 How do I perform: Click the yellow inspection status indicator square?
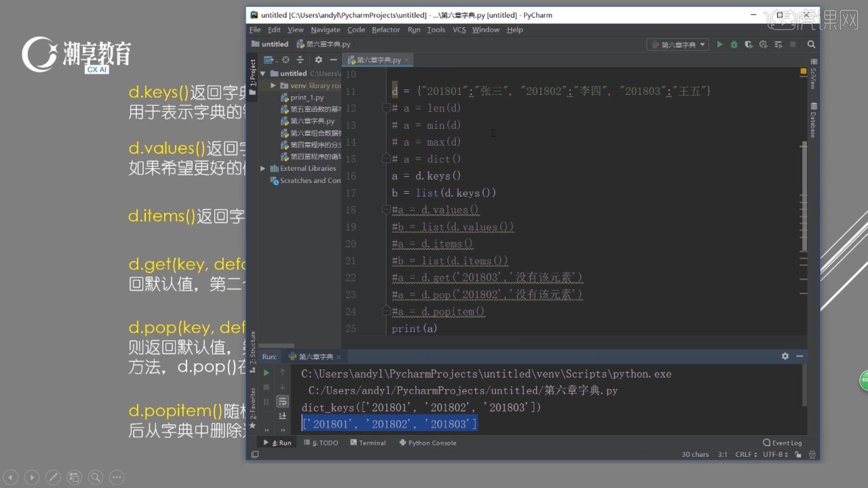point(803,71)
